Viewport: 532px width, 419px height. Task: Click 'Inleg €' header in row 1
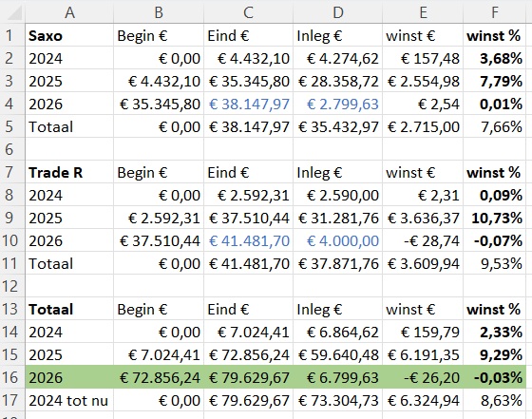[337, 35]
